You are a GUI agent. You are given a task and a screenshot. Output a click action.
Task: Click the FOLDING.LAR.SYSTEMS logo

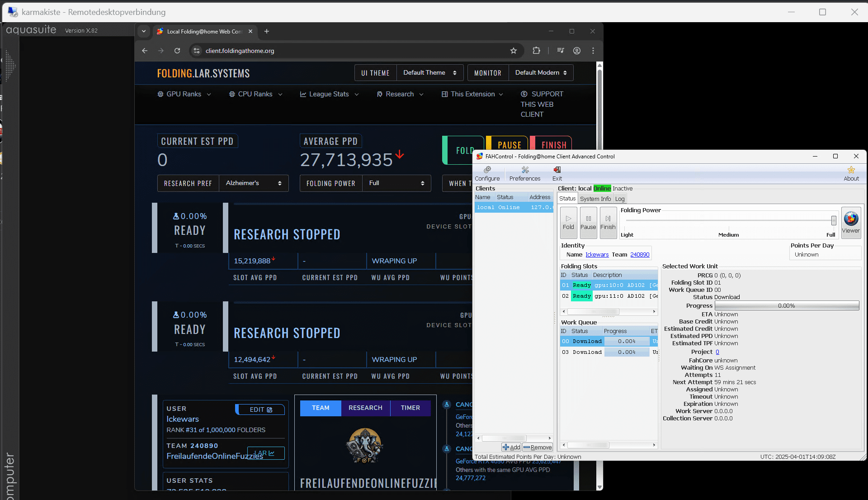(x=203, y=73)
